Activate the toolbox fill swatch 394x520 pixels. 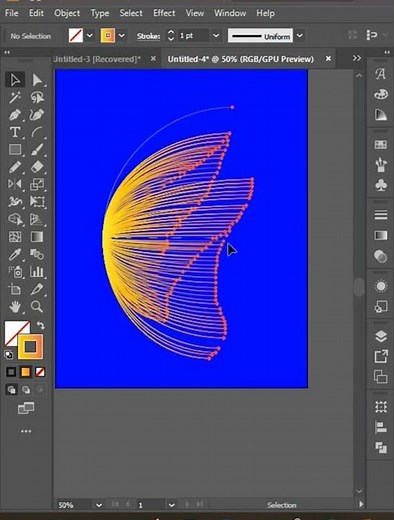13,330
